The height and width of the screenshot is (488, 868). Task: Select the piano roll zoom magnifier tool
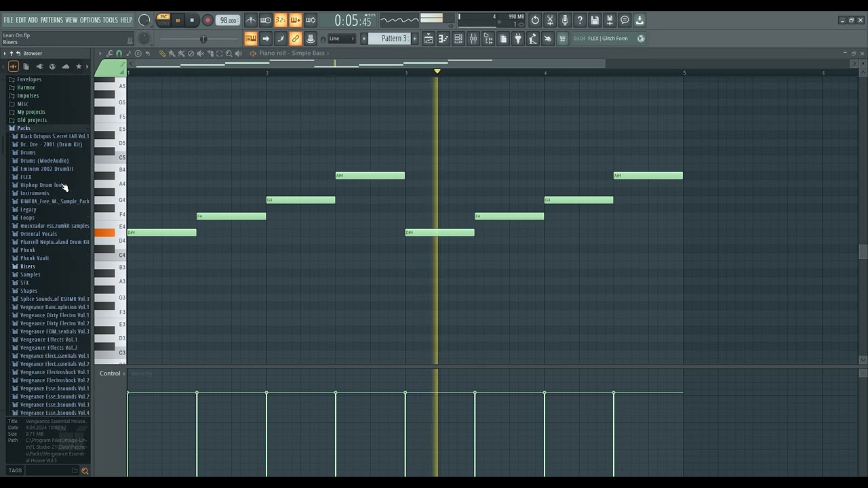229,54
